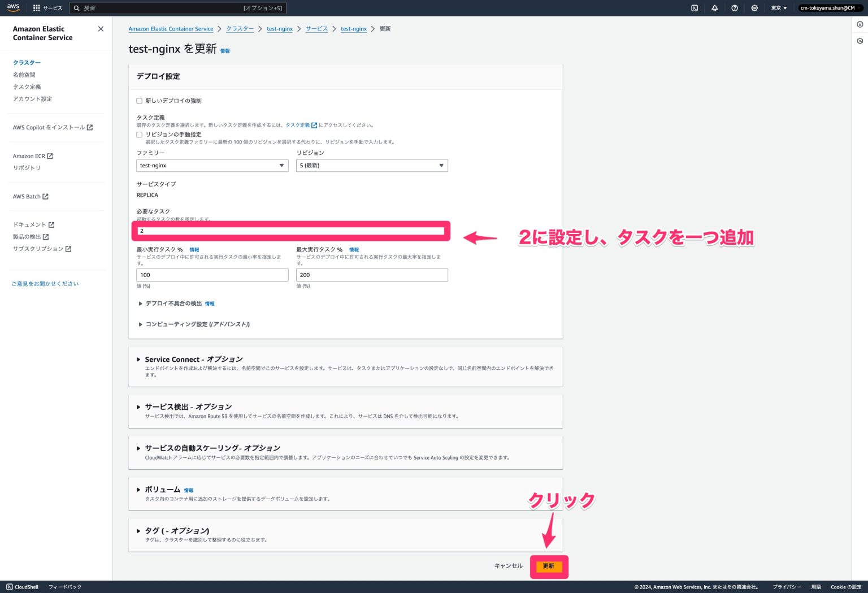Open the AWS home console logo

click(x=12, y=7)
